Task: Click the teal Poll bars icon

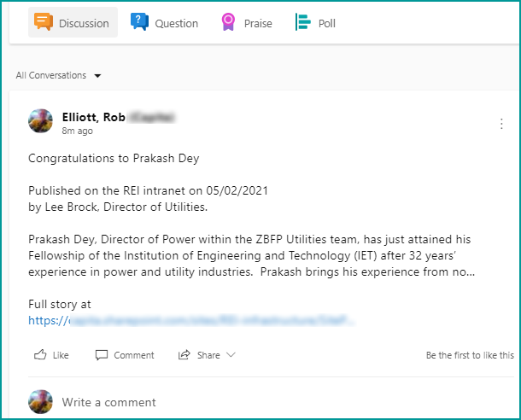Action: (302, 22)
